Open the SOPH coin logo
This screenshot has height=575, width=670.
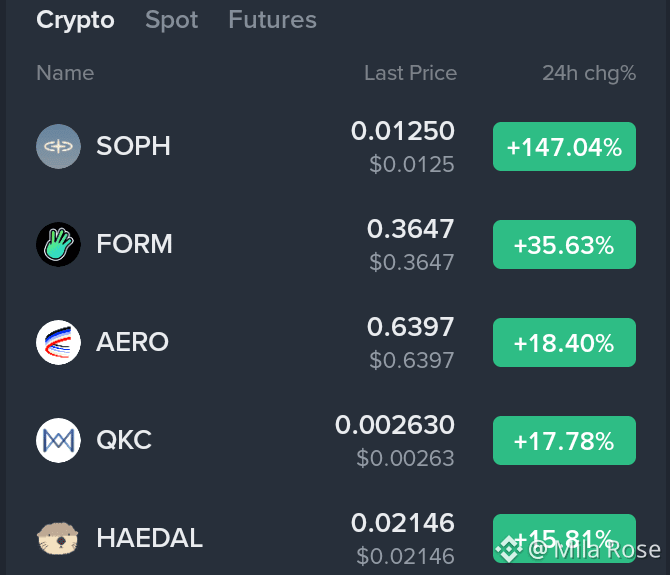pyautogui.click(x=58, y=147)
